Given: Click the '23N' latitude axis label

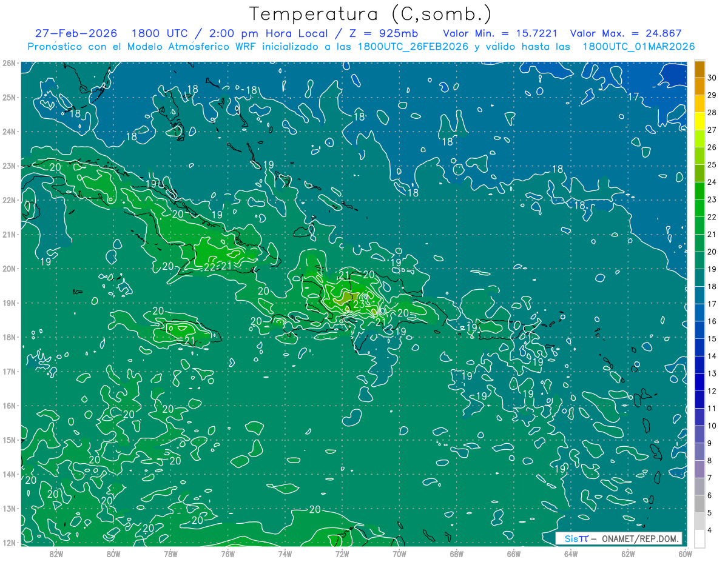Looking at the screenshot, I should pos(9,166).
